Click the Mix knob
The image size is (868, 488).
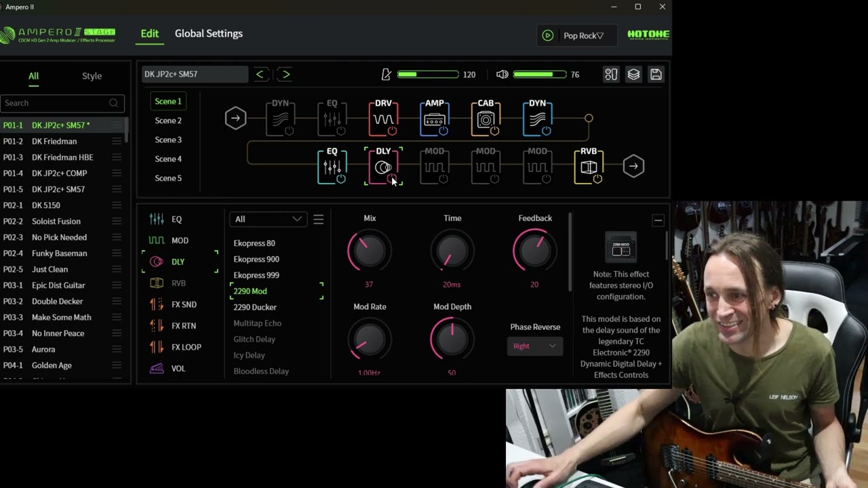(x=370, y=251)
